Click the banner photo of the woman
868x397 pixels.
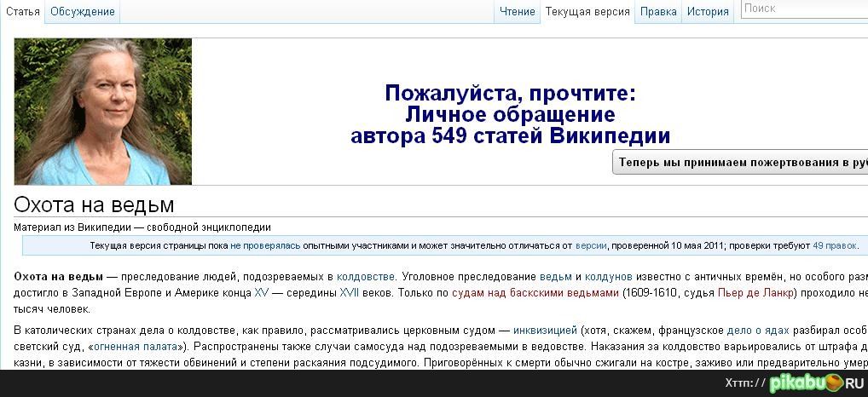coord(103,111)
